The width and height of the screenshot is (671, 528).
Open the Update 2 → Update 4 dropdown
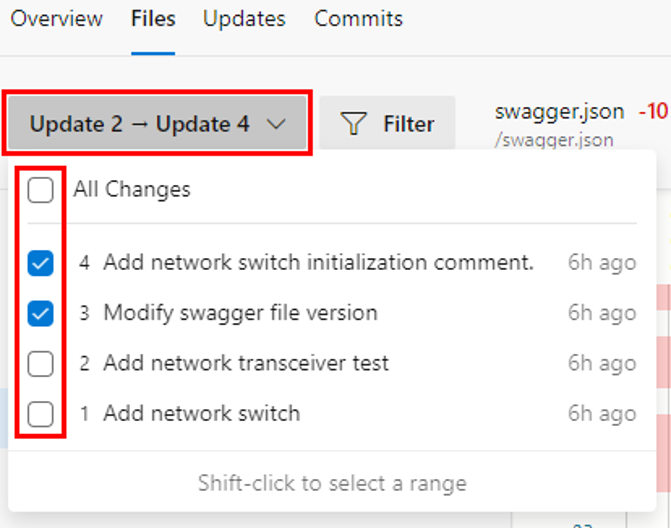[157, 123]
